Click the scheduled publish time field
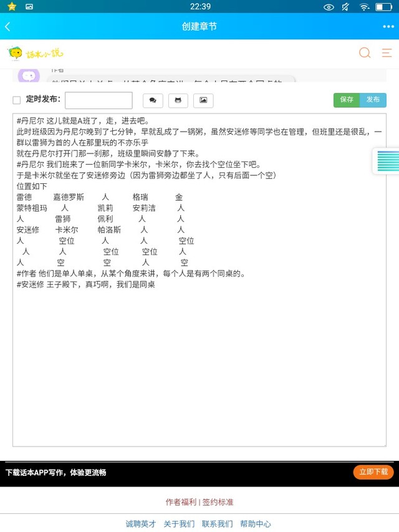 click(99, 100)
